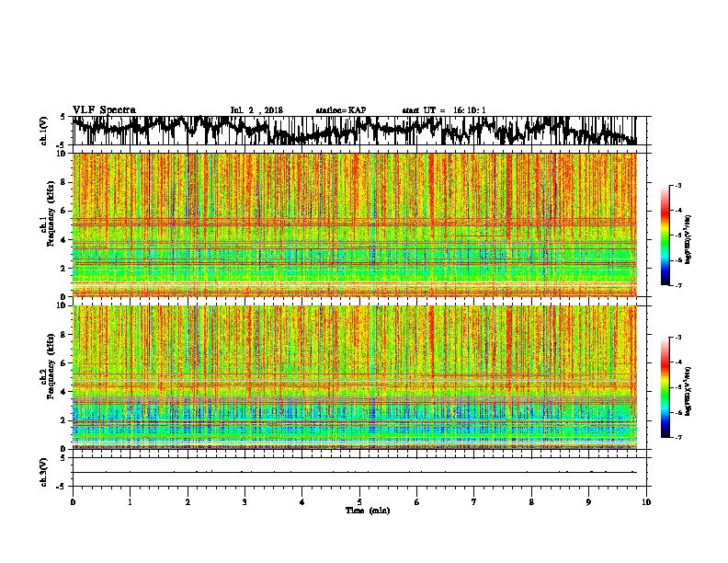Click time axis tick label "7"
The image size is (728, 563).
pyautogui.click(x=474, y=502)
